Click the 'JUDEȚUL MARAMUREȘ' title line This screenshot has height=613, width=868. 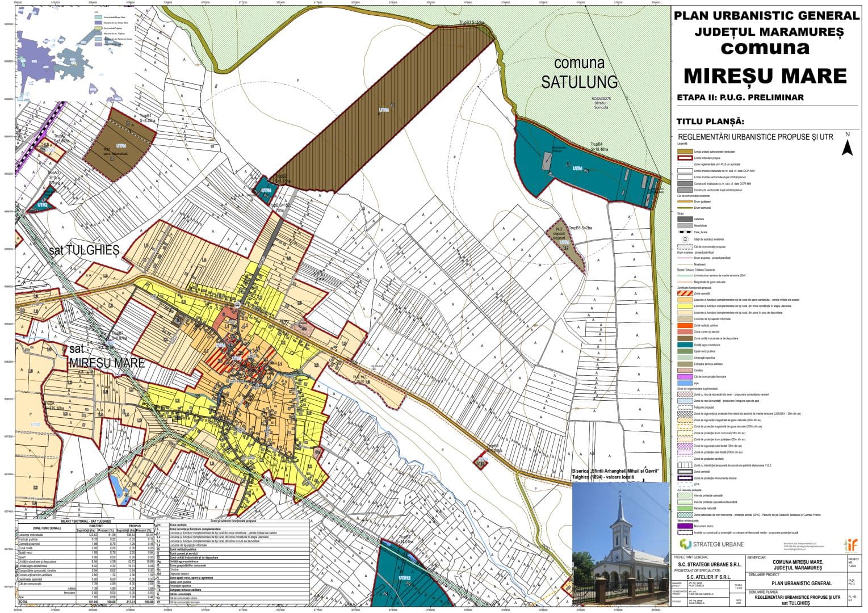pyautogui.click(x=769, y=32)
